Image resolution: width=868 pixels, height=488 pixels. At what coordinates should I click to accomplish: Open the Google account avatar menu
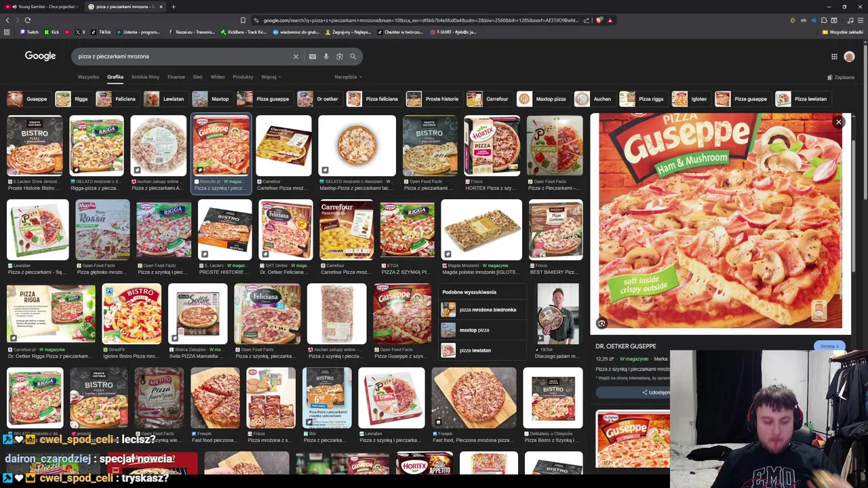[x=849, y=56]
